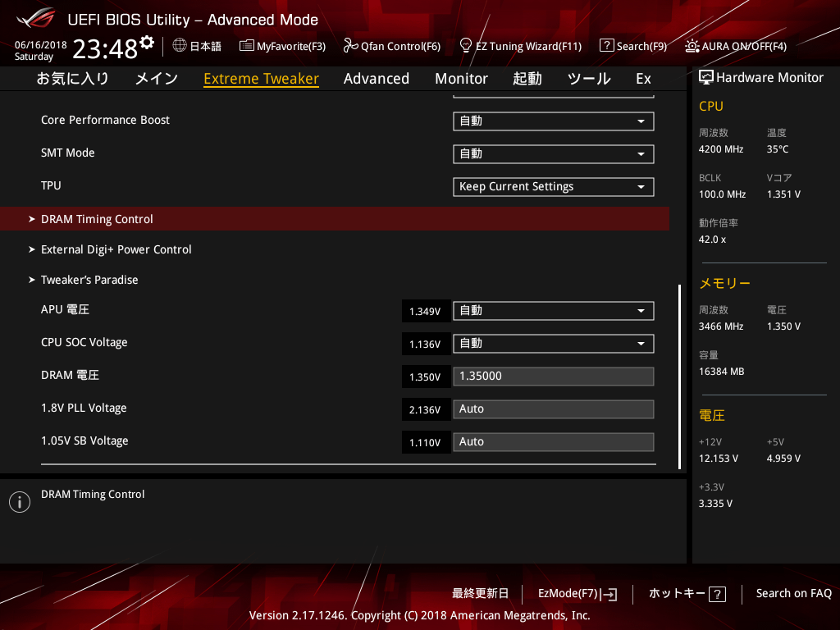This screenshot has width=840, height=630.
Task: Click the Qfan Control fan icon
Action: click(x=350, y=46)
